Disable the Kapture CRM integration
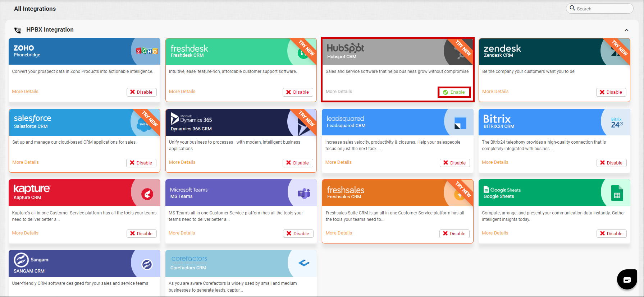Image resolution: width=644 pixels, height=297 pixels. [x=141, y=233]
